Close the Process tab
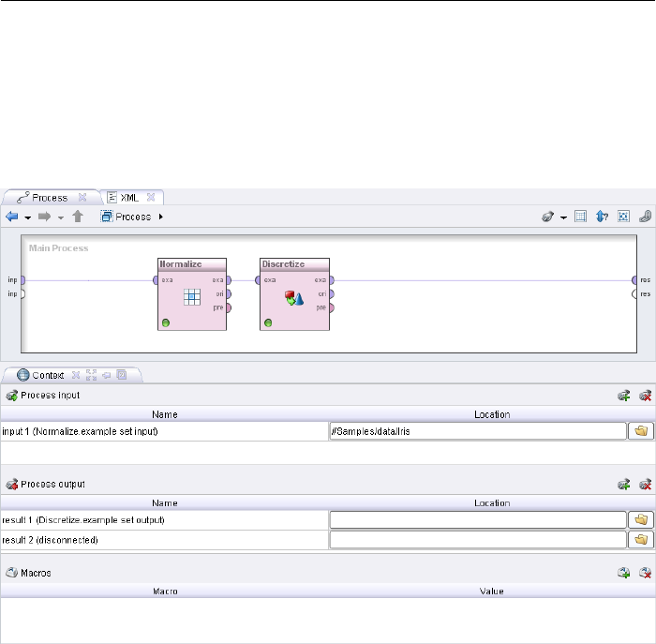 click(82, 197)
